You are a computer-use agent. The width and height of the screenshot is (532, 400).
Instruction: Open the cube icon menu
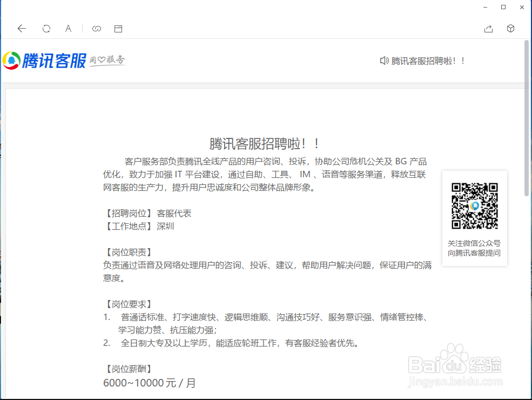tap(510, 29)
